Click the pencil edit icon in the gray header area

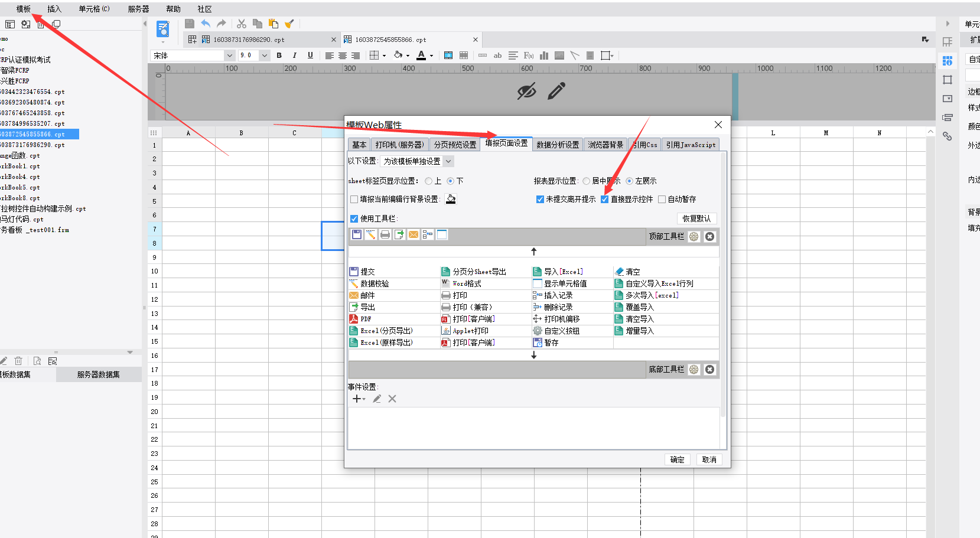coord(556,91)
